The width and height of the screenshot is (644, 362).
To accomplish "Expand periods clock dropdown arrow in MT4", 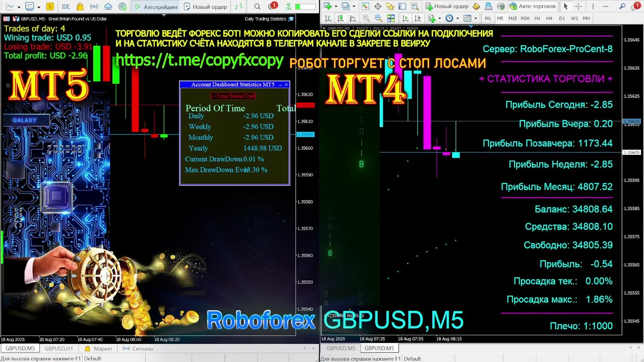I will 457,18.
